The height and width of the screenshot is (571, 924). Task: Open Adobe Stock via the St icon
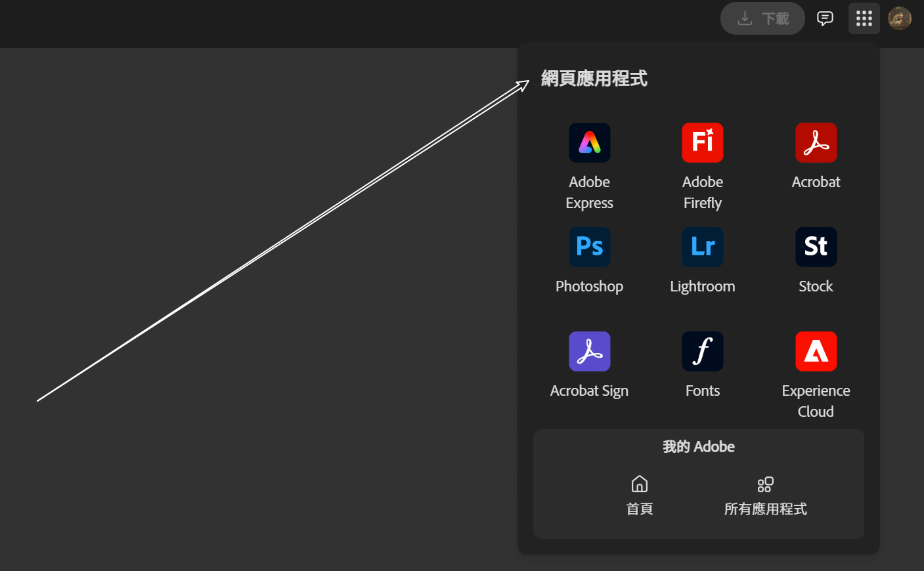point(816,247)
